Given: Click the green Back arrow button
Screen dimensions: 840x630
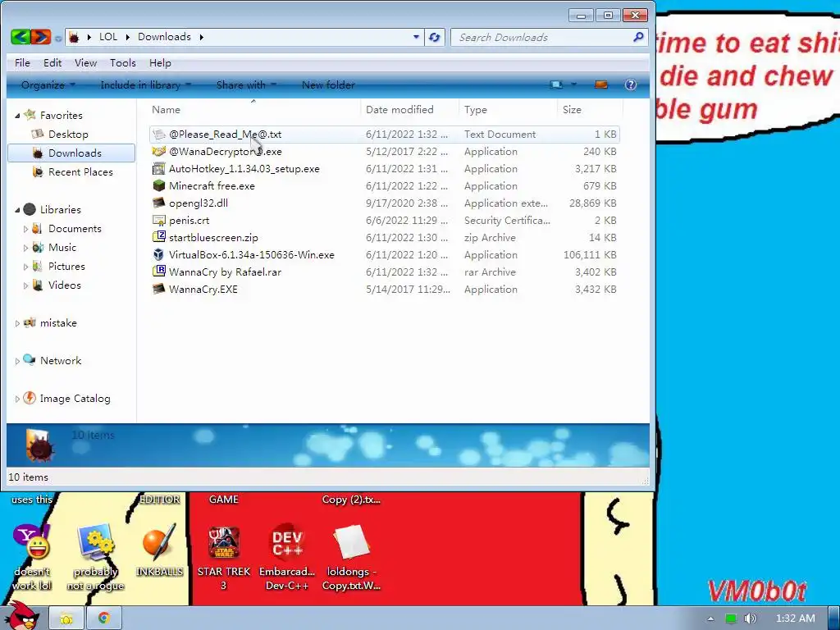Looking at the screenshot, I should [21, 37].
